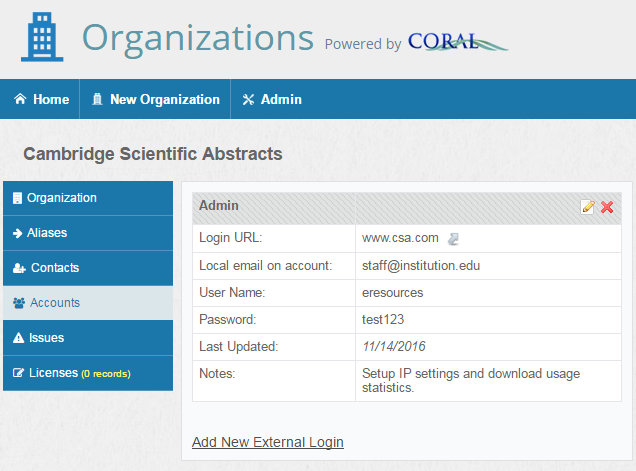Click the Powered by text in header
Viewport: 636px width, 471px height.
(363, 44)
